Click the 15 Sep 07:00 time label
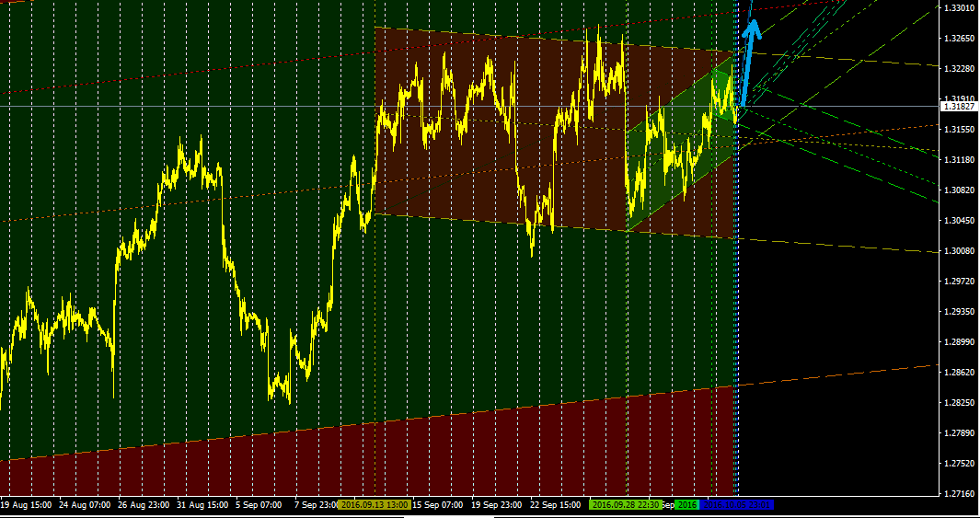980x518 pixels. click(438, 505)
